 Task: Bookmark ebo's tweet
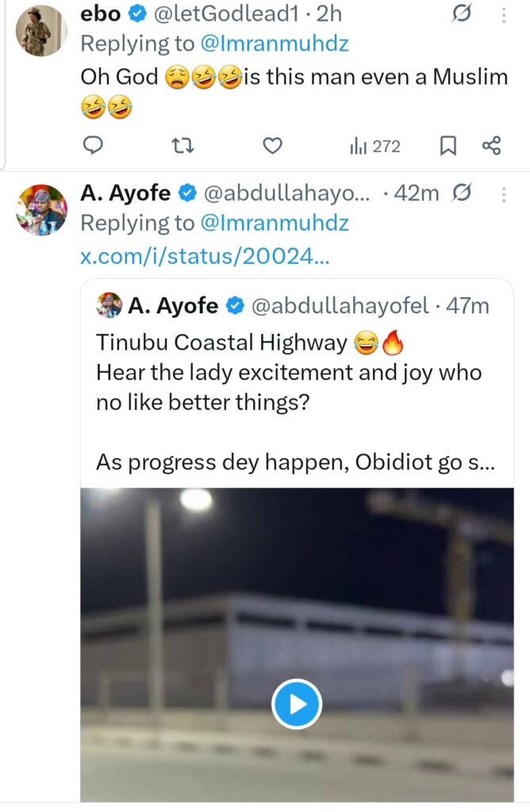point(447,146)
